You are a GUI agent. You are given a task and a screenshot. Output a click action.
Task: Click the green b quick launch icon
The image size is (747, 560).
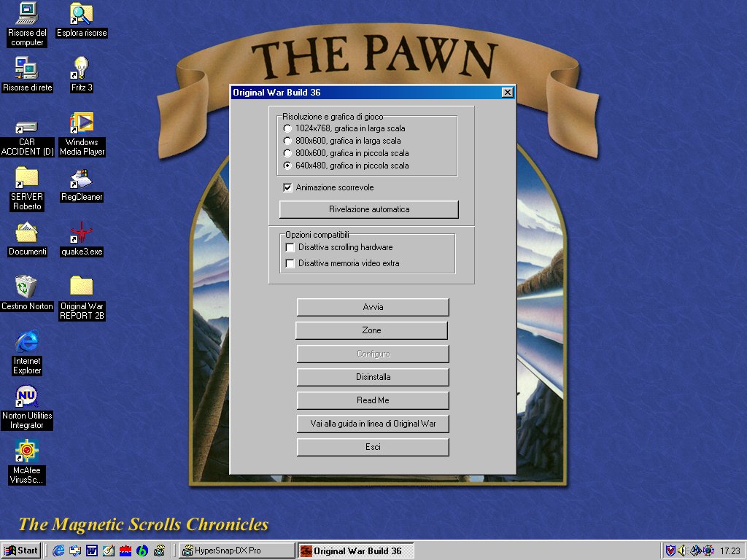[x=142, y=551]
